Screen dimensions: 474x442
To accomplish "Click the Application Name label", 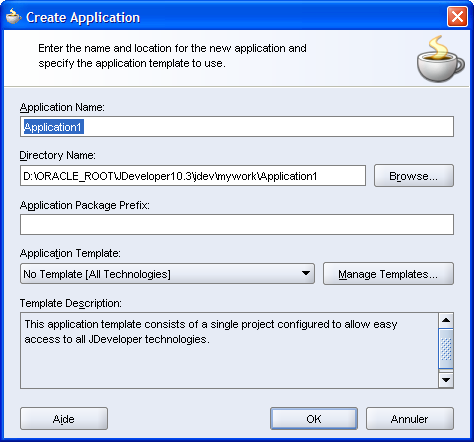I will [62, 107].
